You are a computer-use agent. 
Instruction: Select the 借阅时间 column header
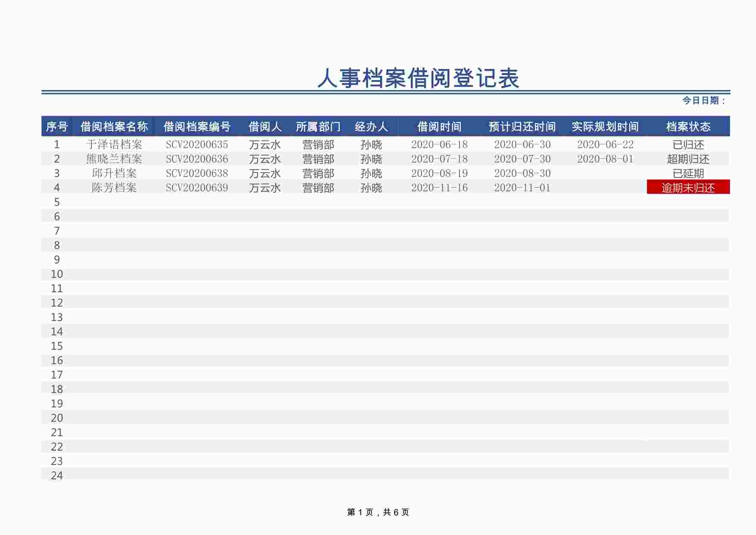tap(439, 127)
